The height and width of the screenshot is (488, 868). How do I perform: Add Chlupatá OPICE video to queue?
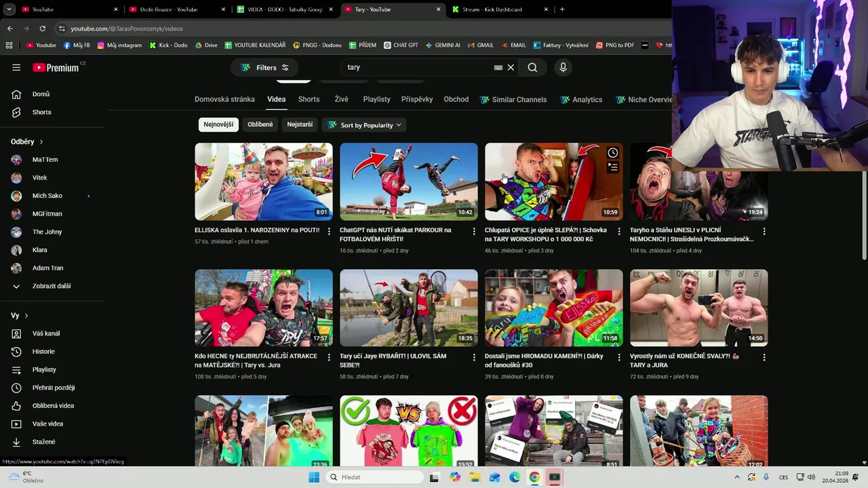pos(613,167)
